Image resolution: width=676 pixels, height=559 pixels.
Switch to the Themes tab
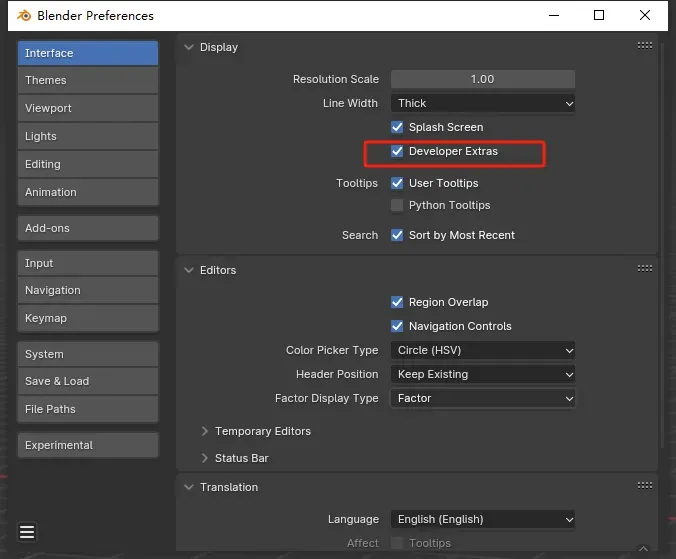point(88,80)
